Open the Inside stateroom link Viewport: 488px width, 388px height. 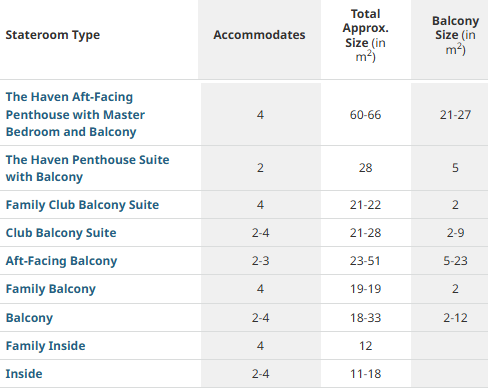24,374
